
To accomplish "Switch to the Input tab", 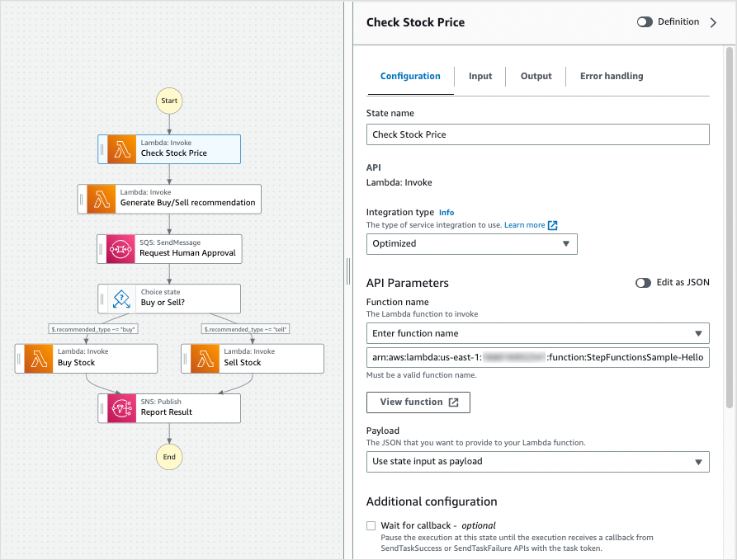I will pos(480,76).
